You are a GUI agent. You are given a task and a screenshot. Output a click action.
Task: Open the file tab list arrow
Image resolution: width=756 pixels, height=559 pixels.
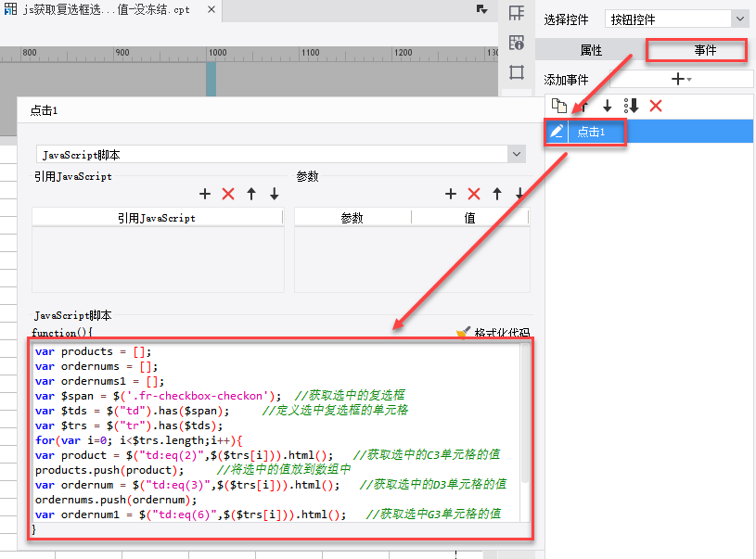coord(481,9)
